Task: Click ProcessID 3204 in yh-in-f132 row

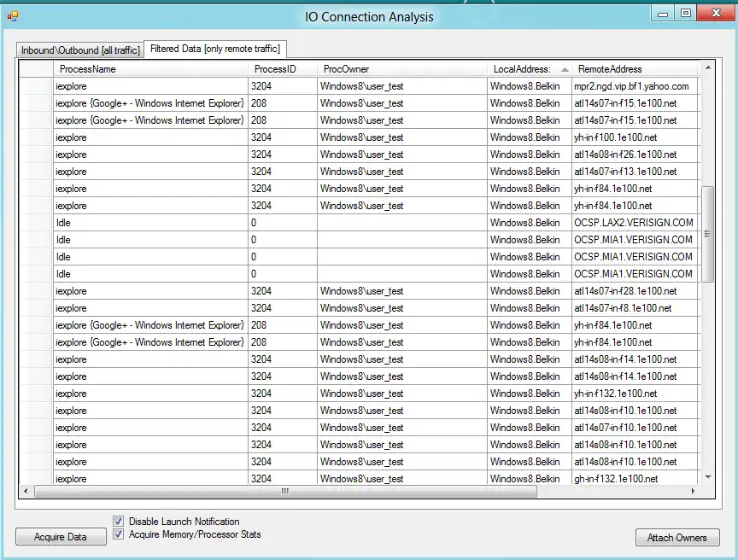Action: pyautogui.click(x=283, y=394)
